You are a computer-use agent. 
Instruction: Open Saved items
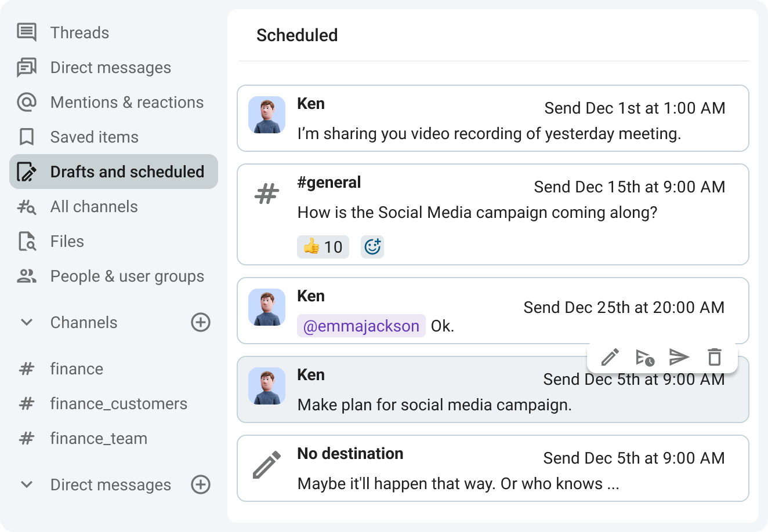coord(95,137)
